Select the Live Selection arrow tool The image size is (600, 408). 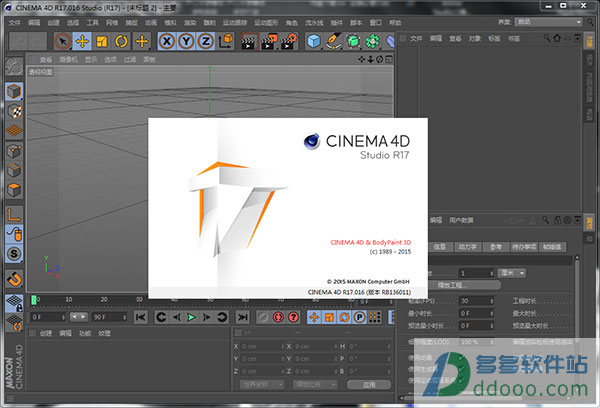pyautogui.click(x=63, y=41)
